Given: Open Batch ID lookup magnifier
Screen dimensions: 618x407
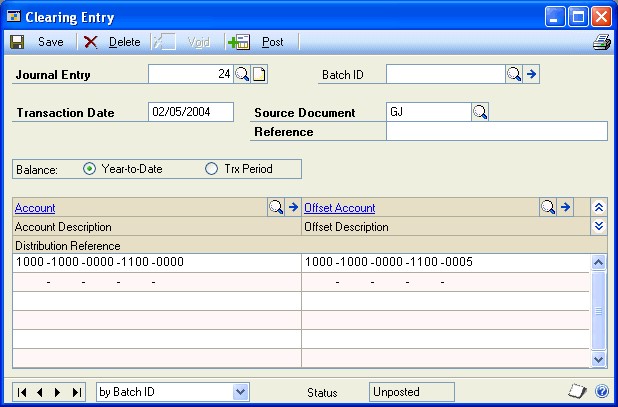Looking at the screenshot, I should [514, 74].
